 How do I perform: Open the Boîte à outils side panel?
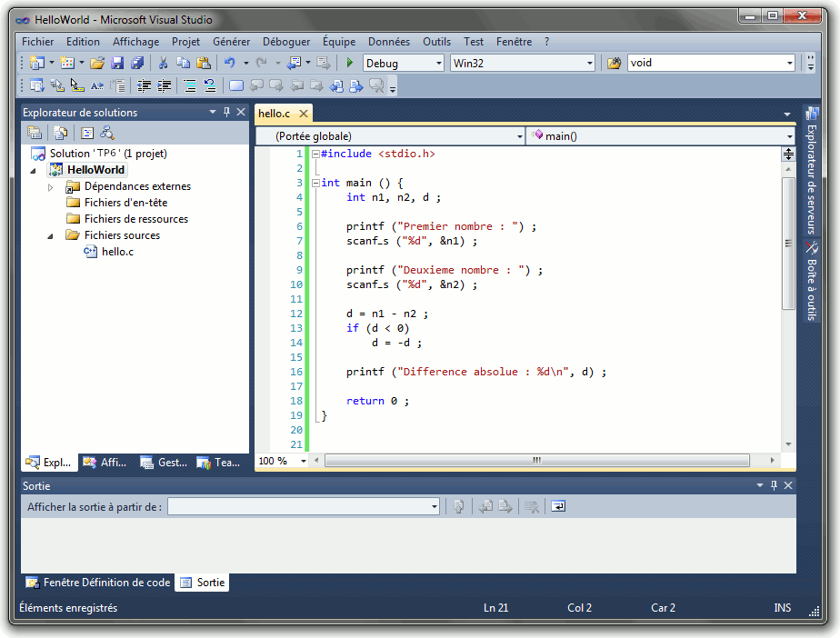tap(812, 281)
